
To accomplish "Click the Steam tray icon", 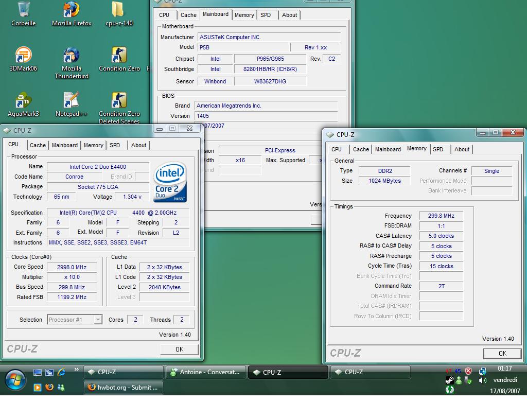I will [449, 380].
